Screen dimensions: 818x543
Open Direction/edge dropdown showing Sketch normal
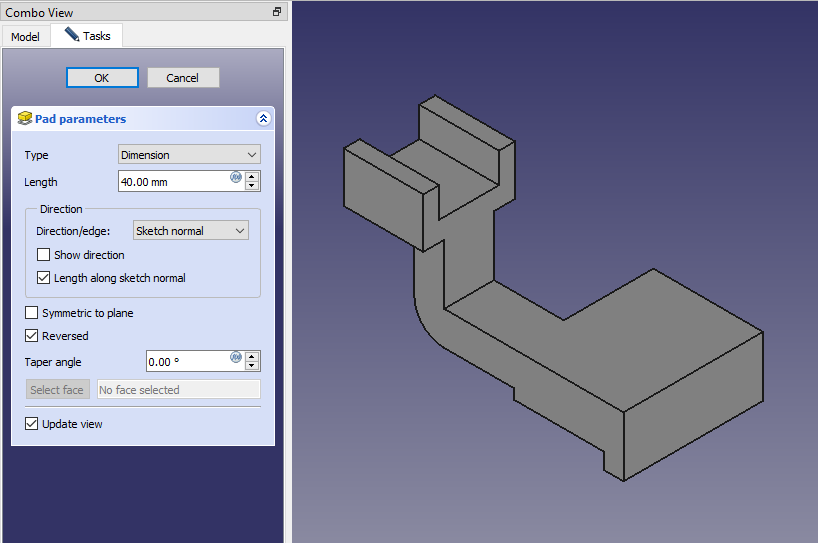pyautogui.click(x=190, y=231)
